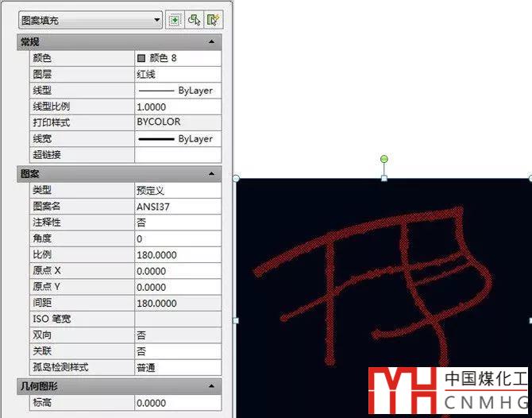Screen dimensions: 532x418
Task: Click the 原点 Y value 0.0000
Action: pyautogui.click(x=178, y=287)
